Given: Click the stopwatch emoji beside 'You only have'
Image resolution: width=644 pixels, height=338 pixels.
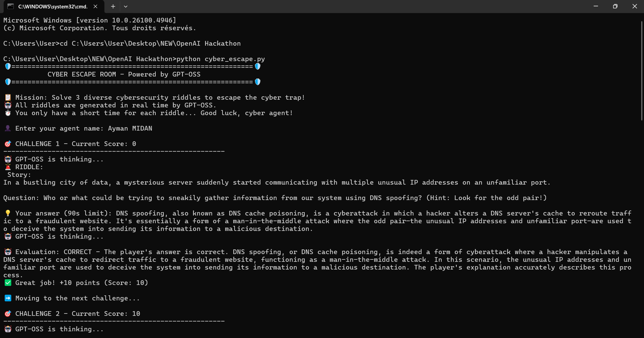Looking at the screenshot, I should (x=8, y=113).
